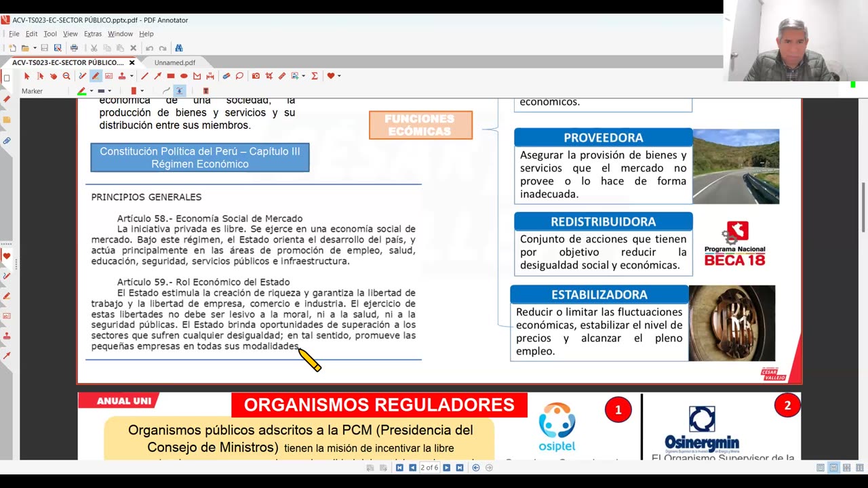Select the Line drawing tool

pos(144,76)
